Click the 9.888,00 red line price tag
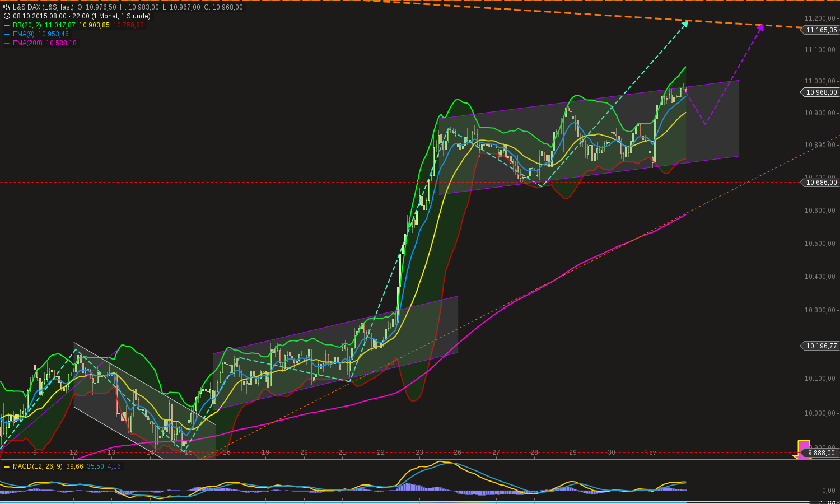The image size is (840, 504). 821,453
